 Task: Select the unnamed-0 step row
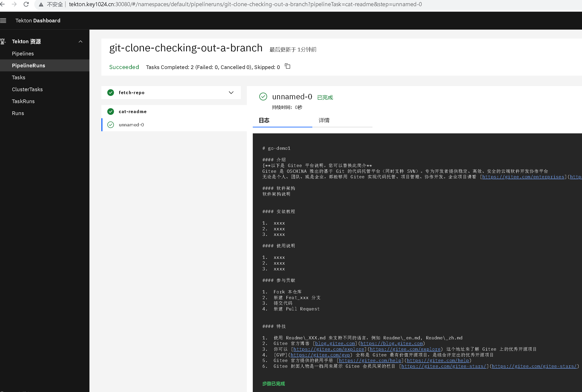tap(174, 125)
